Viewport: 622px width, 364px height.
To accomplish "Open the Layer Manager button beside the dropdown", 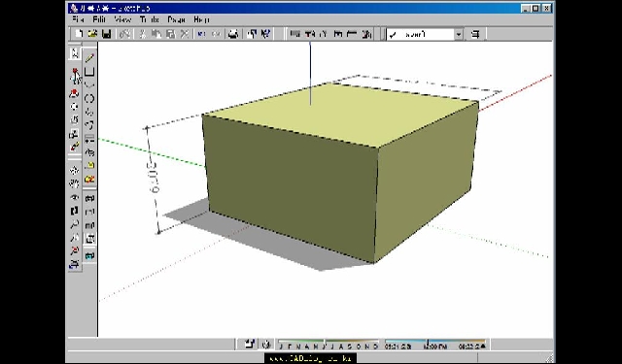I will click(475, 35).
